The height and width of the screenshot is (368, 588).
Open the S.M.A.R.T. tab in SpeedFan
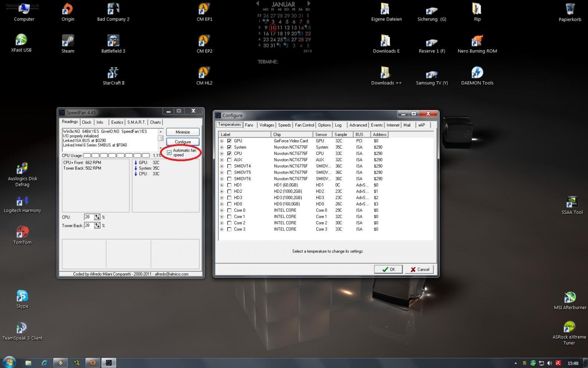(136, 122)
